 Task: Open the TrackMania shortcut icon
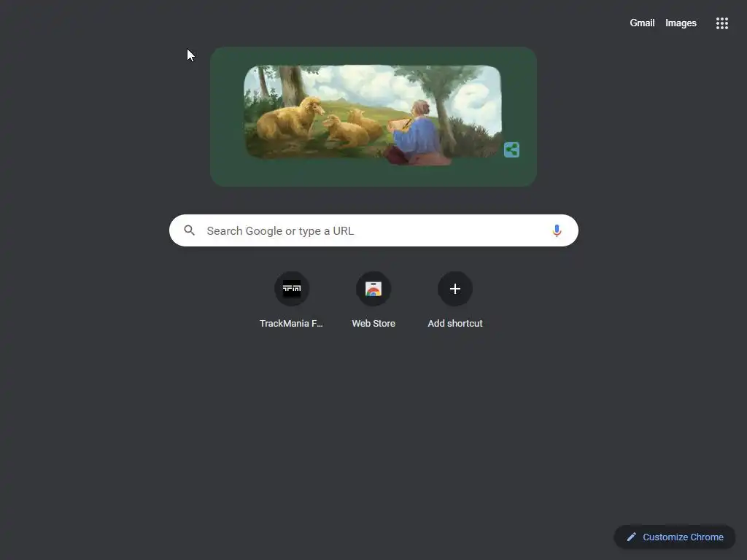coord(292,289)
